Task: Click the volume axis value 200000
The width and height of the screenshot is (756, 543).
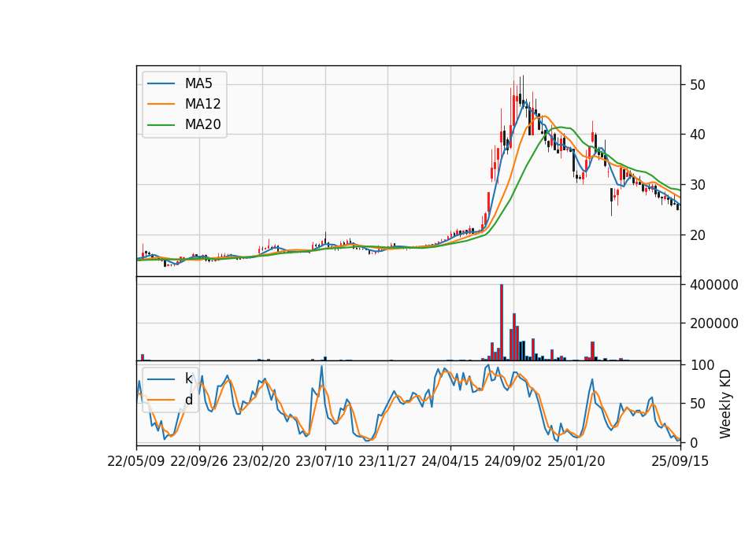Action: 714,323
